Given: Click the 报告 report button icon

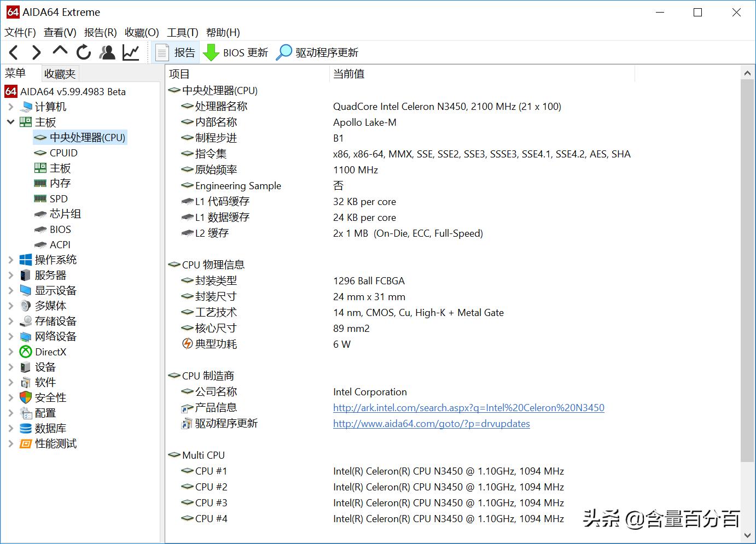Looking at the screenshot, I should (x=162, y=52).
